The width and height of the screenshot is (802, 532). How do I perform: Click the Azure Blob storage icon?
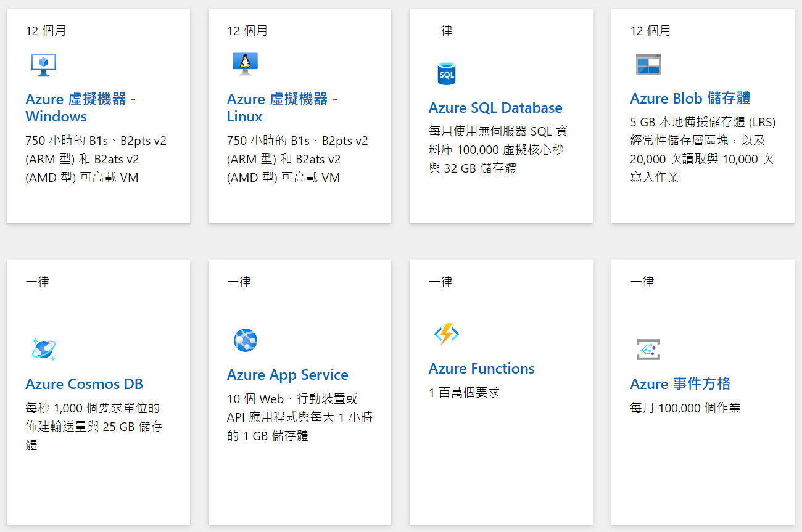(648, 64)
